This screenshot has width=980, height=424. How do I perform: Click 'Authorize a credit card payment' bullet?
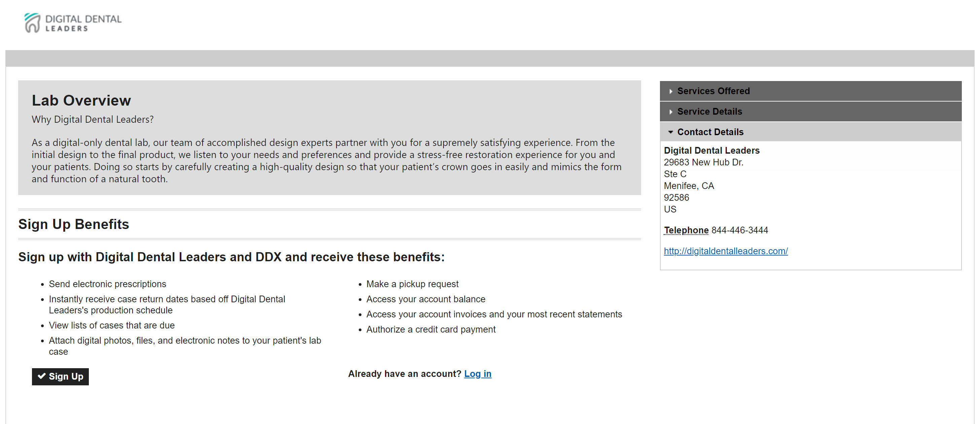pyautogui.click(x=431, y=330)
